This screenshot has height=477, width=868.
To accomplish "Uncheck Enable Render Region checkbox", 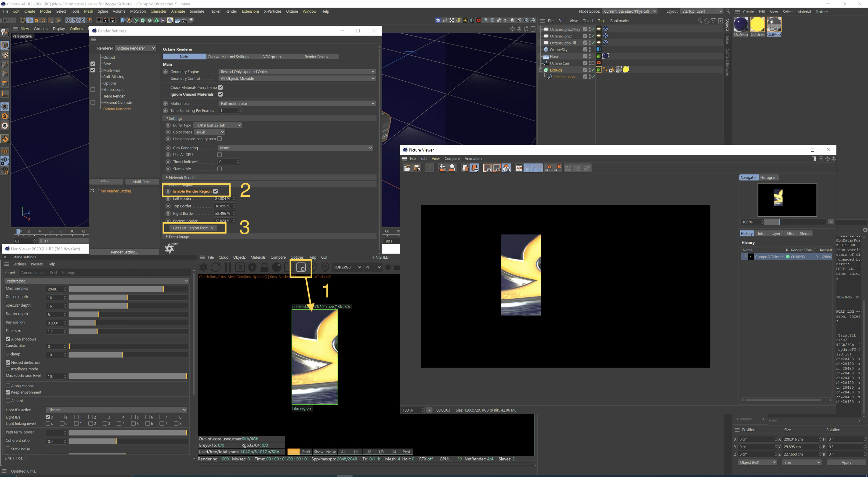I will point(216,191).
